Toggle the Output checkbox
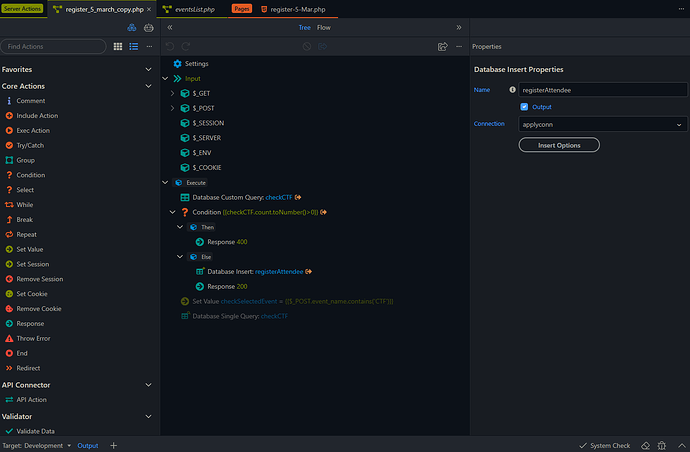The image size is (690, 452). [524, 107]
